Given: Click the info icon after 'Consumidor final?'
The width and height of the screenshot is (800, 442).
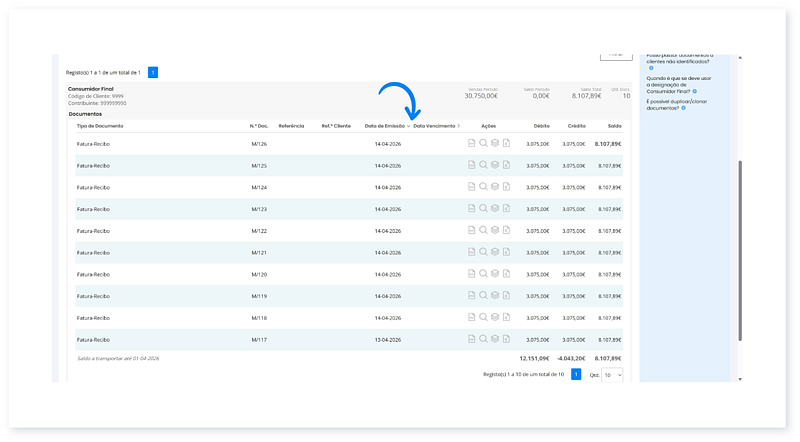Looking at the screenshot, I should coord(695,91).
